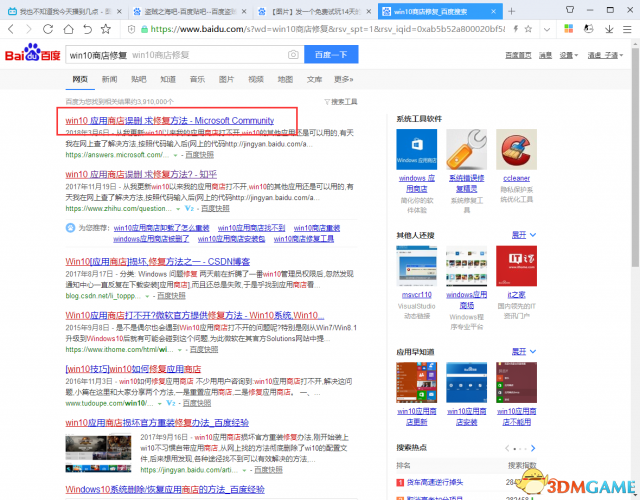Open the browser home page icon
Image resolution: width=640 pixels, height=500 pixels.
68,29
